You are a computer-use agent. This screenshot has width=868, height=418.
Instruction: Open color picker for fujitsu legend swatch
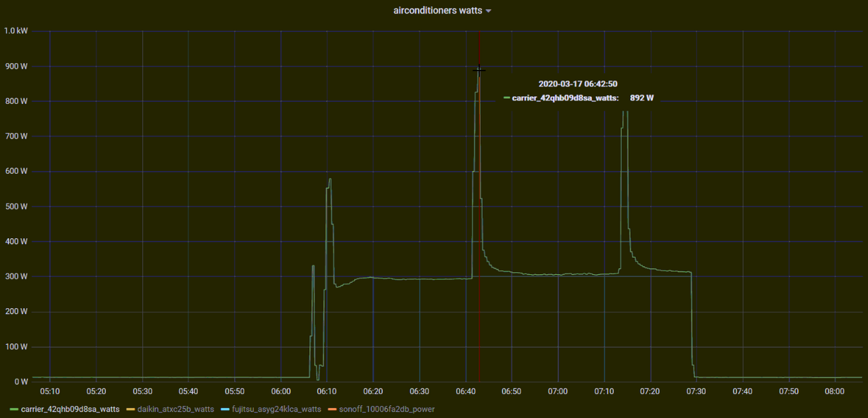(224, 410)
